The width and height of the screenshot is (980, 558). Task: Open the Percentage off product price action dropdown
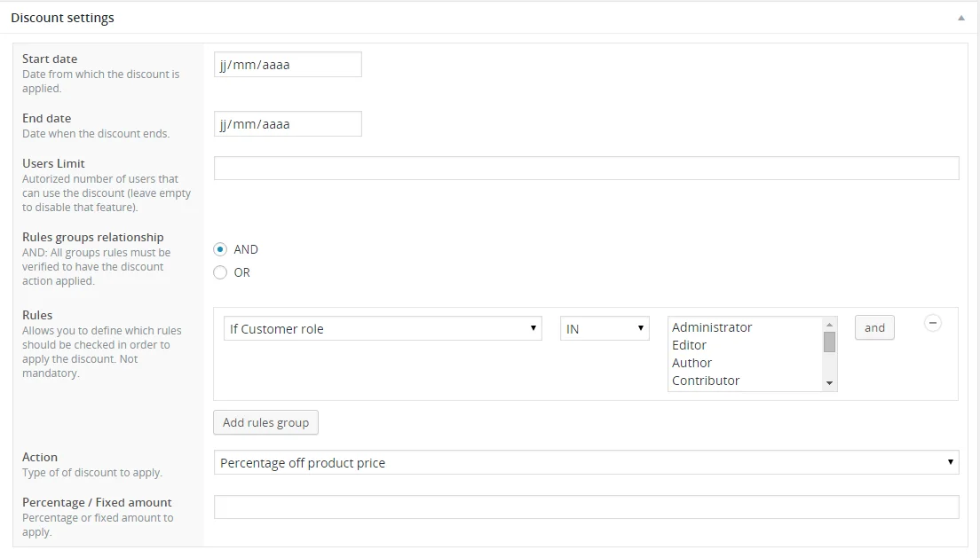586,462
